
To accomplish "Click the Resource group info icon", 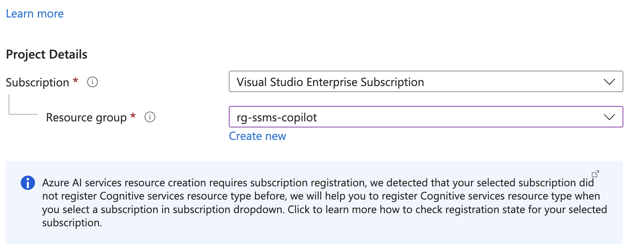I will [150, 117].
